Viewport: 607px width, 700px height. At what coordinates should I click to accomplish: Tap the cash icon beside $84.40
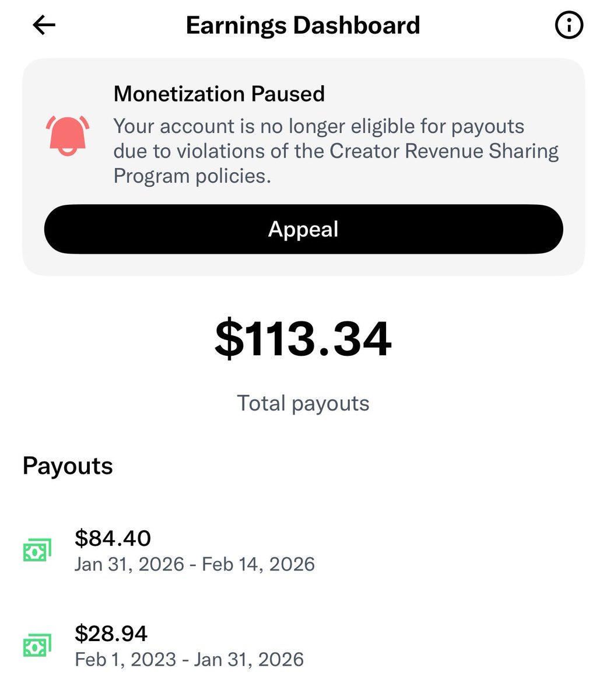(37, 549)
